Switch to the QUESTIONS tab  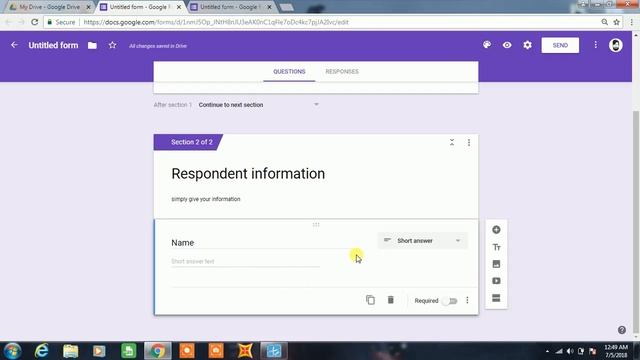[289, 71]
